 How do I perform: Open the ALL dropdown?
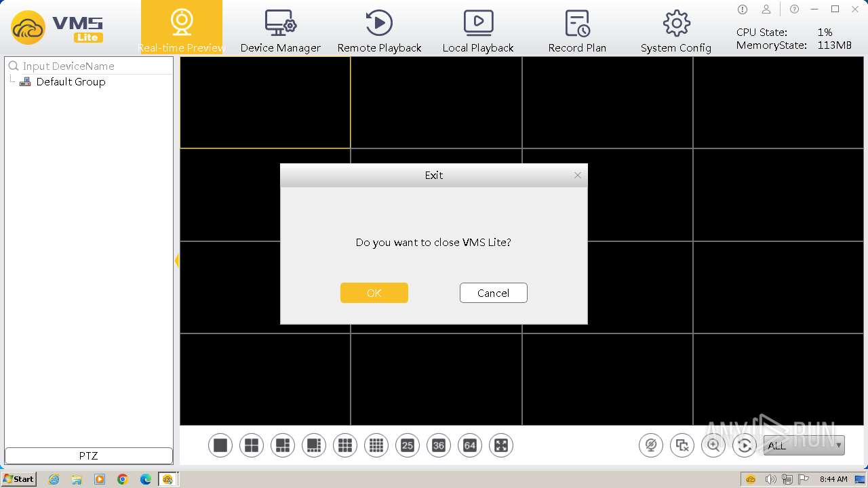pos(804,445)
